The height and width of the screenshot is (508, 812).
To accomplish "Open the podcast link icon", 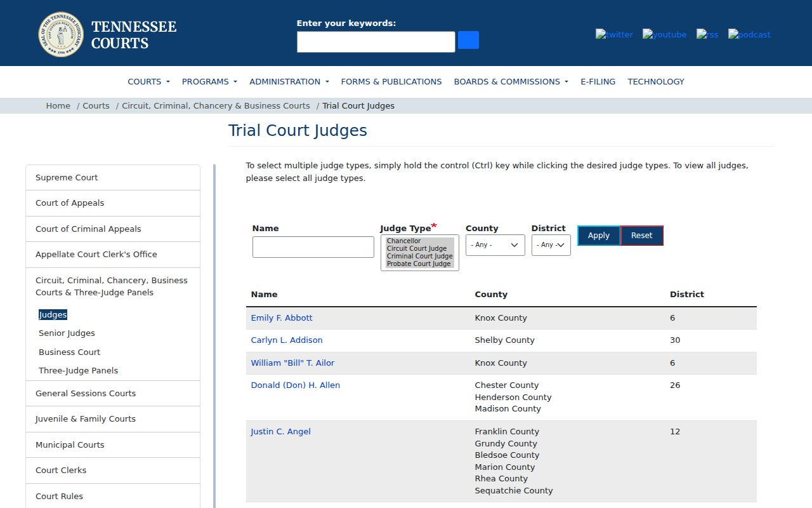I will tap(749, 34).
